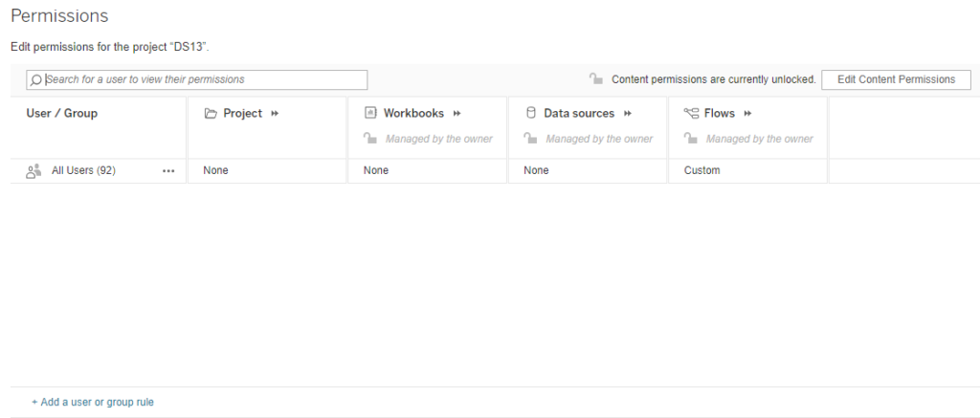The height and width of the screenshot is (418, 980).
Task: Click the search magnifier icon
Action: [x=36, y=80]
